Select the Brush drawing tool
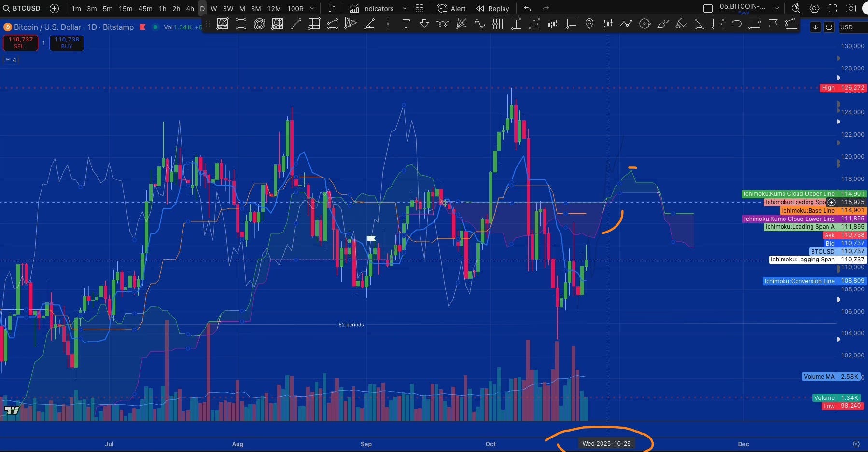868x452 pixels. coord(663,24)
